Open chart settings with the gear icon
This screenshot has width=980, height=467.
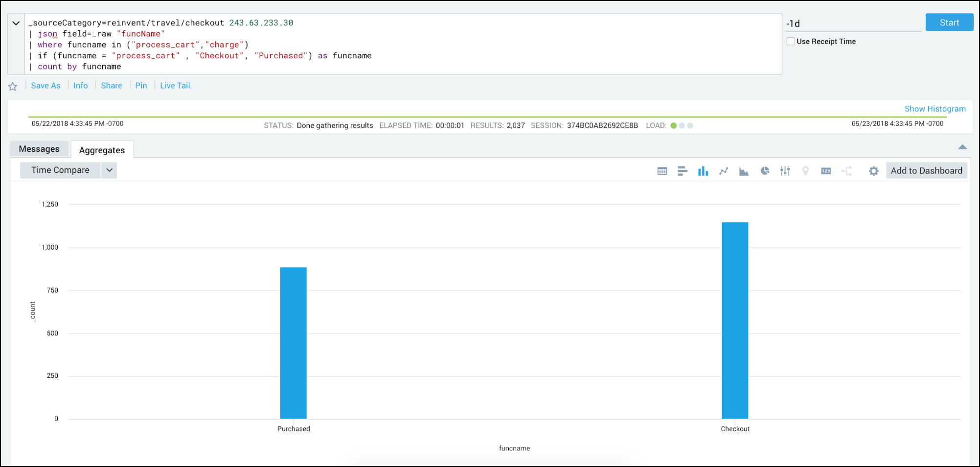pos(873,171)
